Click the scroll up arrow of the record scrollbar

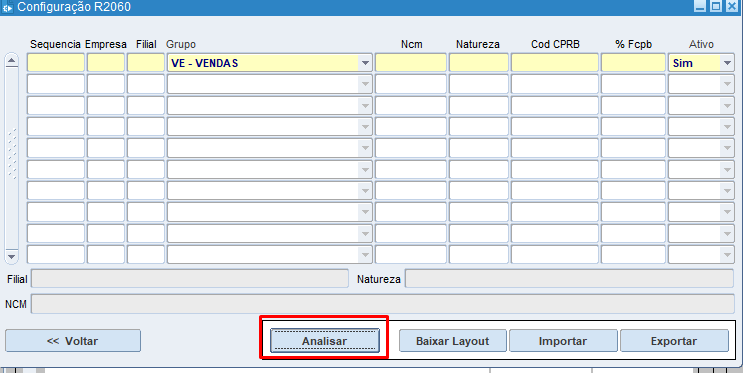12,60
